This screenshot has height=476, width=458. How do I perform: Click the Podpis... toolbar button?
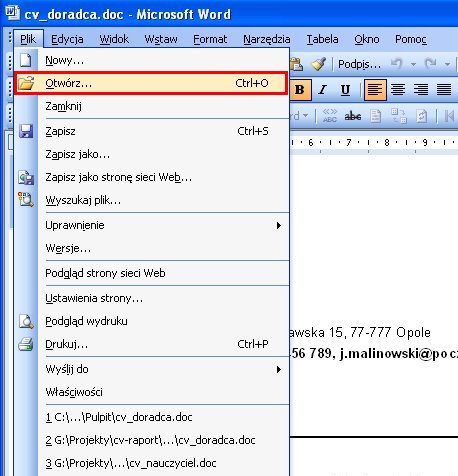(359, 64)
